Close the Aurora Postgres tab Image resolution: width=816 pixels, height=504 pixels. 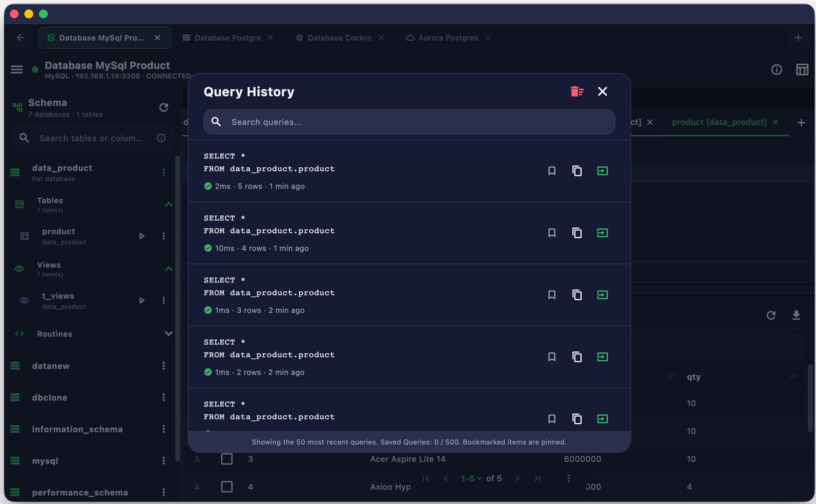pyautogui.click(x=488, y=38)
